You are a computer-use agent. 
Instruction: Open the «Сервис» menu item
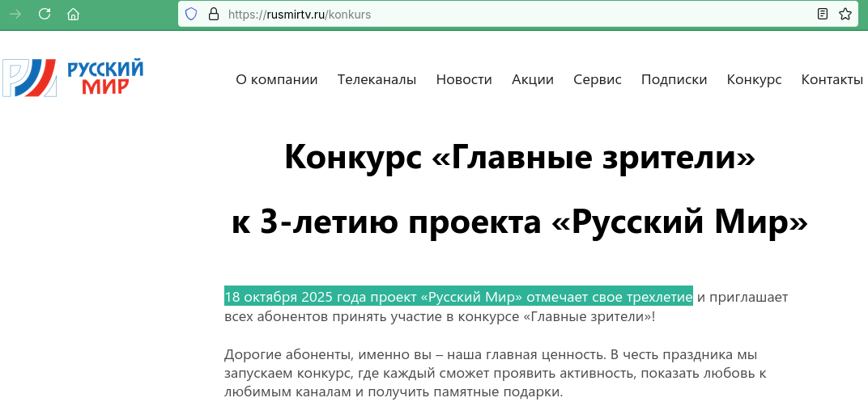click(x=598, y=79)
